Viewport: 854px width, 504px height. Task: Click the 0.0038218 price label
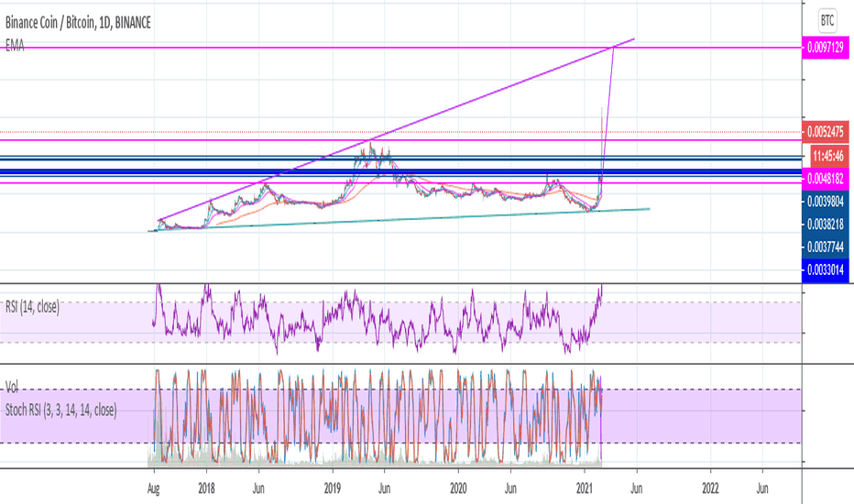825,224
